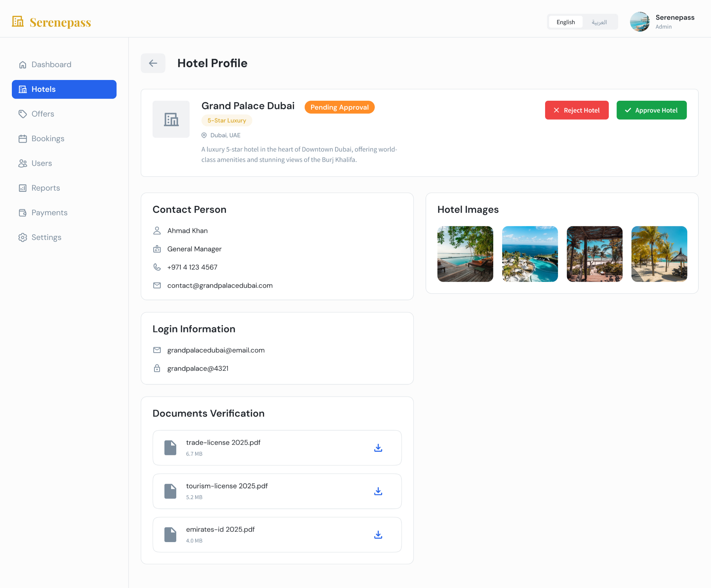Image resolution: width=711 pixels, height=588 pixels.
Task: Click the envelope icon beside contact email
Action: click(x=157, y=285)
